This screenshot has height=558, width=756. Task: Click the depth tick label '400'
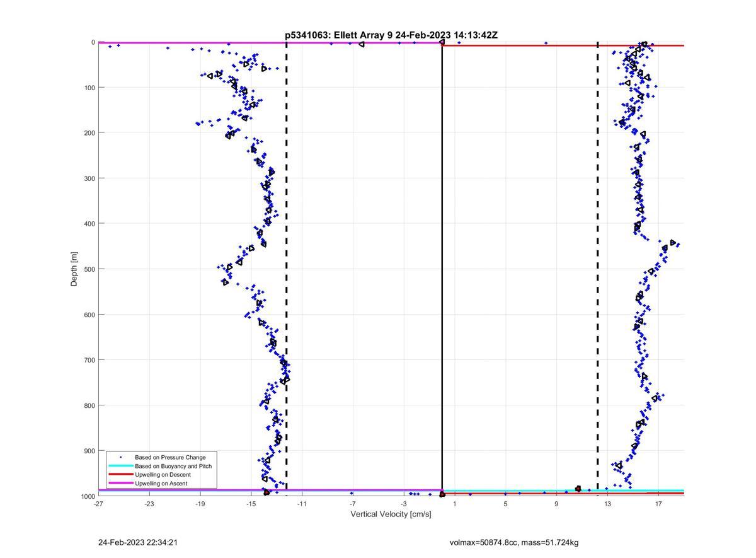(x=89, y=223)
